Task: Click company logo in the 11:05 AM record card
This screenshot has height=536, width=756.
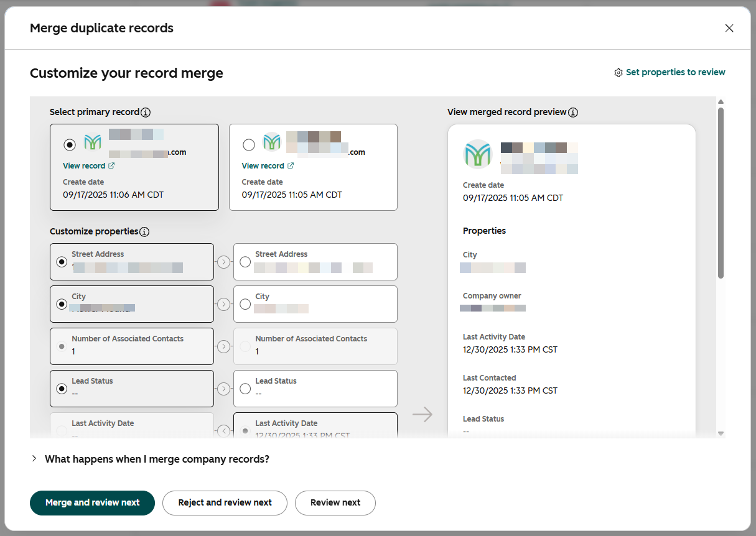Action: click(272, 142)
